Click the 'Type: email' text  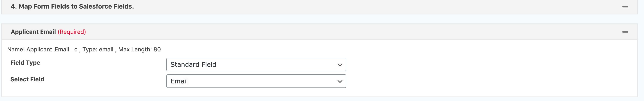[98, 50]
